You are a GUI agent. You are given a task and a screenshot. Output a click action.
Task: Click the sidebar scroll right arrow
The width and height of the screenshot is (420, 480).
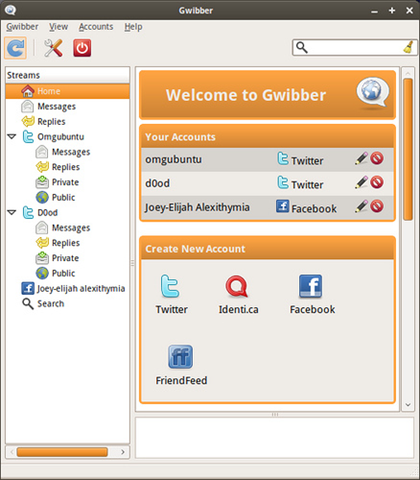123,452
